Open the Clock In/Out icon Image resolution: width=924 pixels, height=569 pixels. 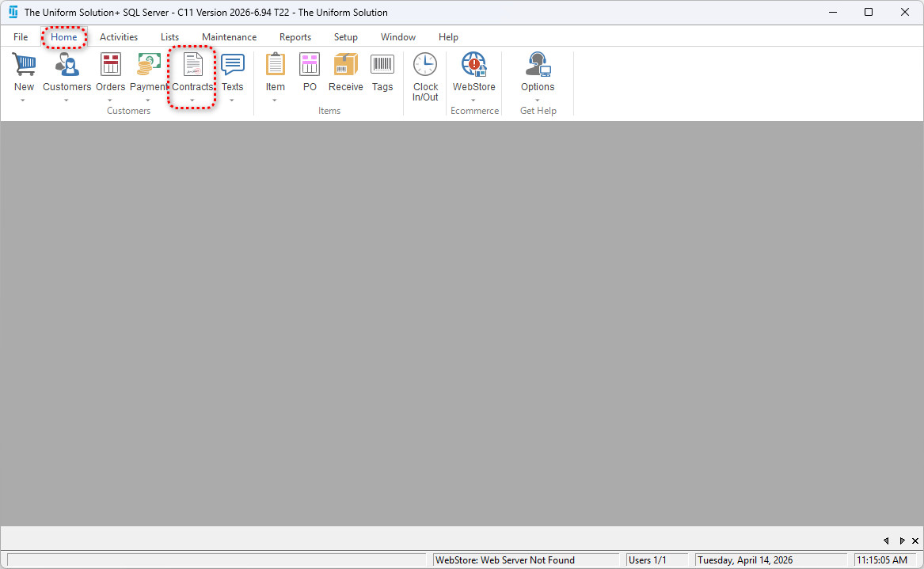[x=425, y=65]
